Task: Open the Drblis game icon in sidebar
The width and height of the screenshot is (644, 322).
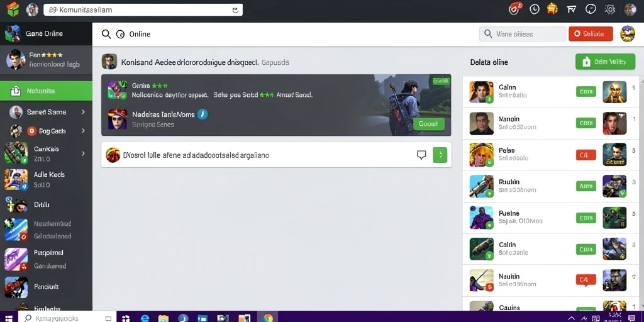Action: click(16, 204)
